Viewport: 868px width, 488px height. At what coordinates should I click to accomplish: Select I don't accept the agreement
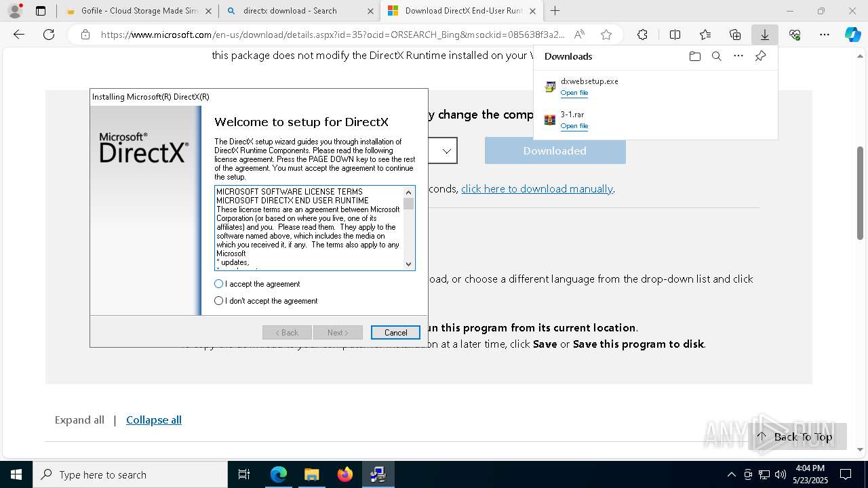coord(266,301)
